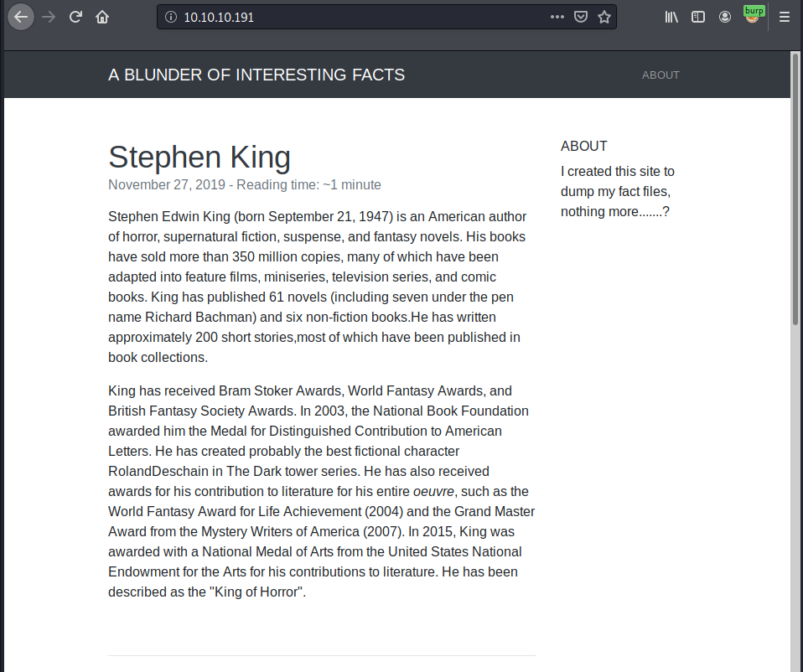Open the ABOUT link in site header
Viewport: 803px width, 672px height.
661,75
